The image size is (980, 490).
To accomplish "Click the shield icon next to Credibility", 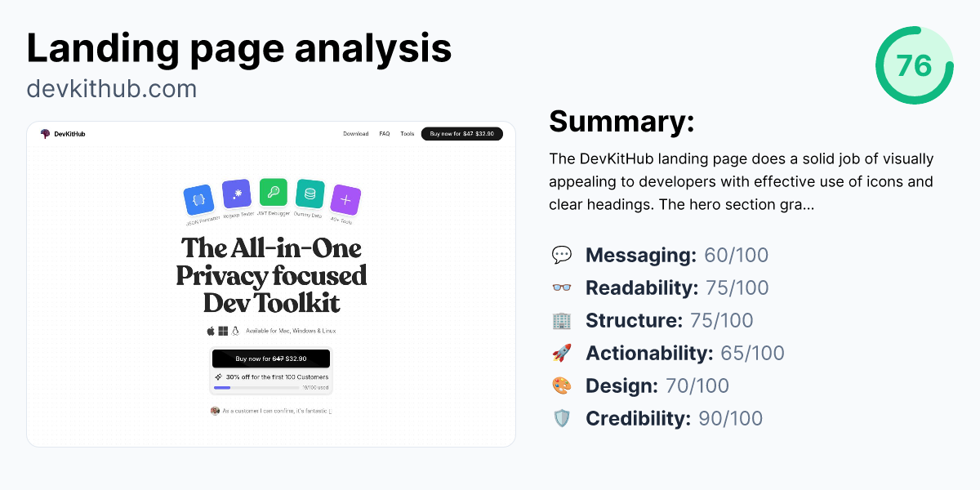I will tap(562, 418).
